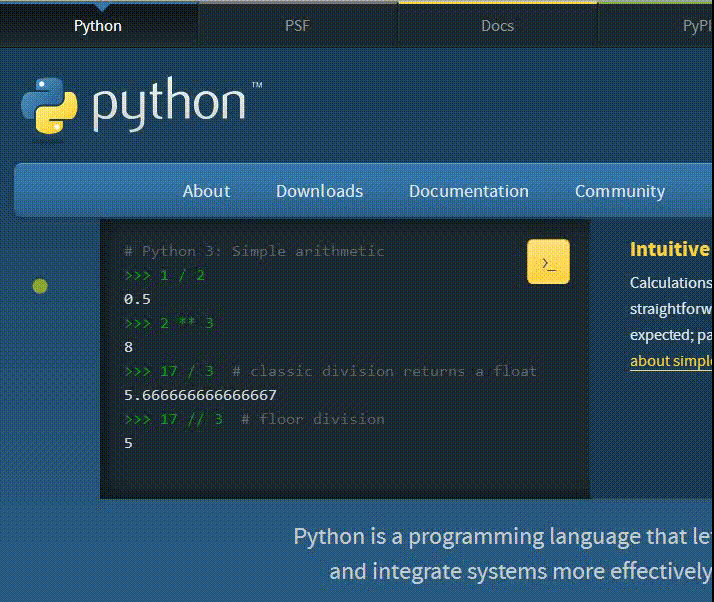Click the '5.666666666666667' output
Image resolution: width=714 pixels, height=602 pixels.
click(200, 395)
